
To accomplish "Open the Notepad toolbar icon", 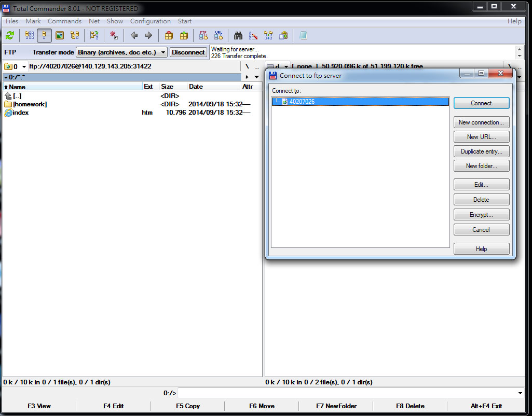I will (303, 35).
